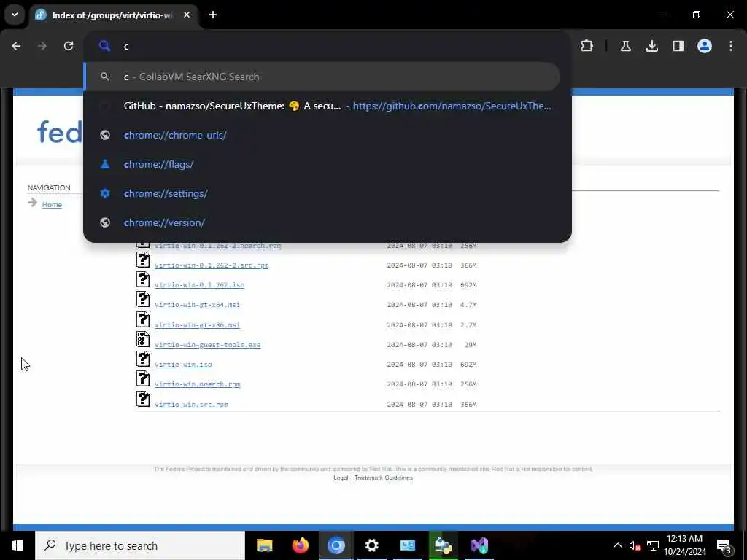Close the 'Index of /groups/virt' tab
The width and height of the screenshot is (747, 560).
187,15
